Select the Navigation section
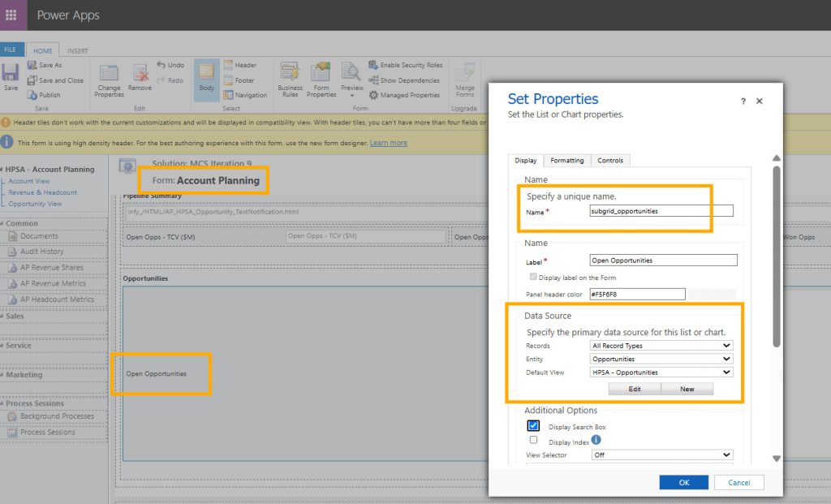This screenshot has height=504, width=831. 245,95
